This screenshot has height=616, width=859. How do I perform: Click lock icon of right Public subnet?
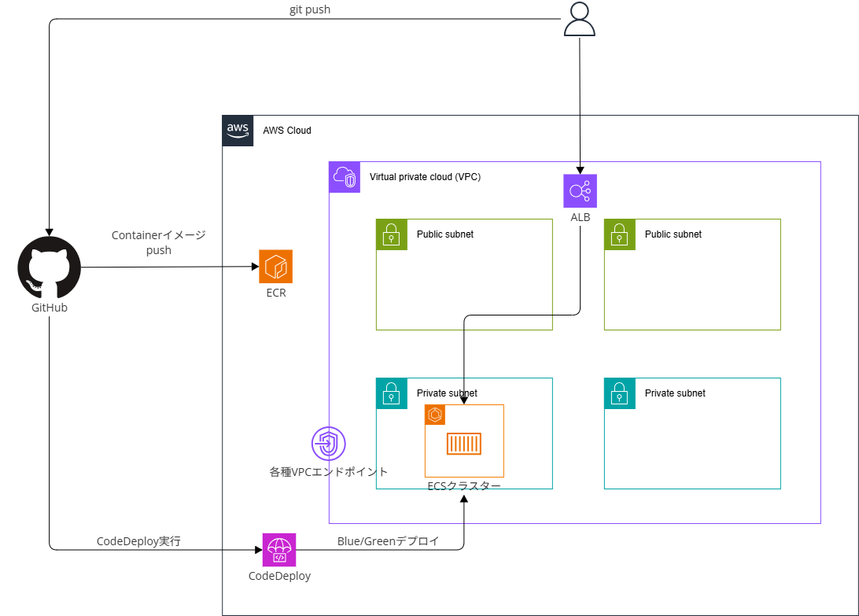pos(620,234)
